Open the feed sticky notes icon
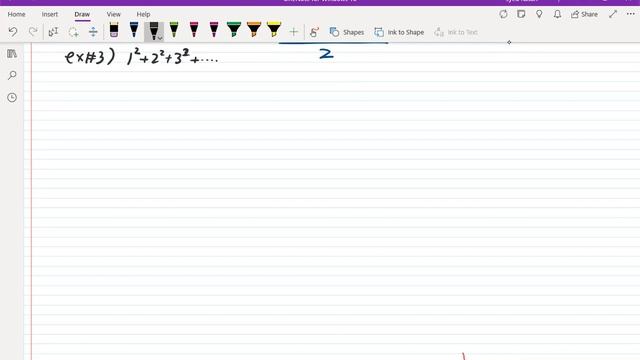 point(521,14)
